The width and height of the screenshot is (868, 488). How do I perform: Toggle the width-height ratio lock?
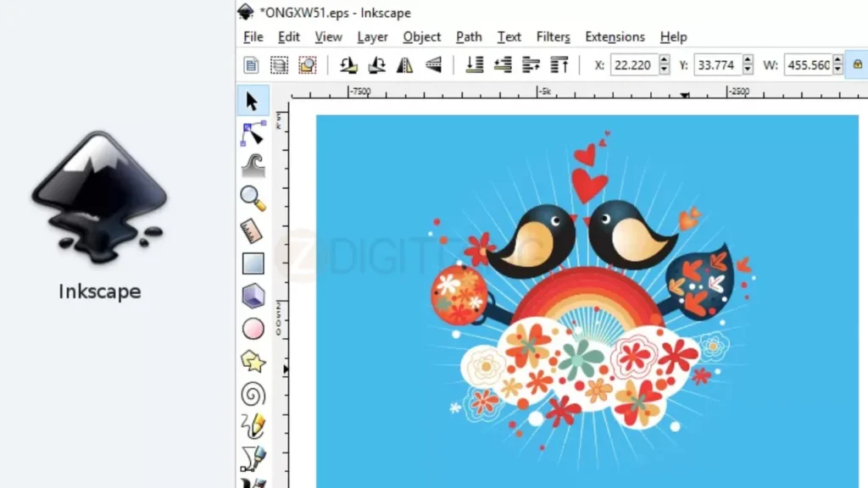coord(857,64)
